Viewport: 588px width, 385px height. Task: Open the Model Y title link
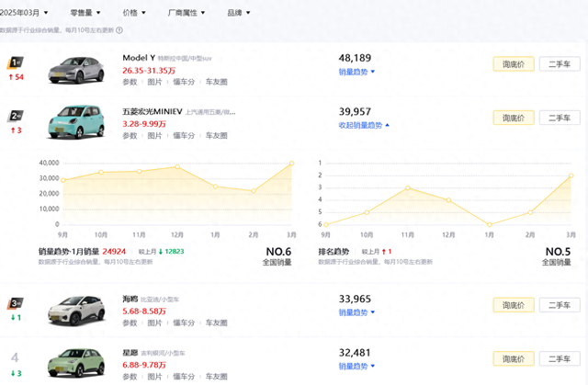139,58
